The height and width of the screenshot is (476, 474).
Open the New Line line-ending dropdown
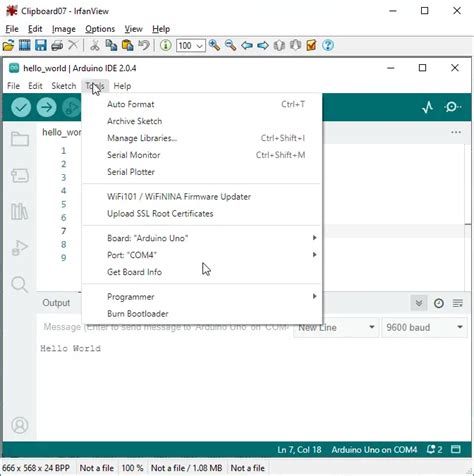click(x=336, y=327)
